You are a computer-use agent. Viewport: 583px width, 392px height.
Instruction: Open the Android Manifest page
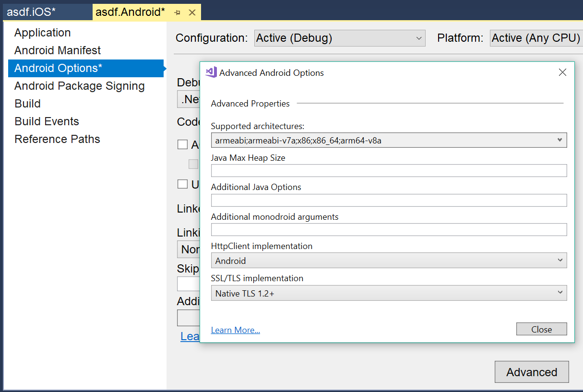(58, 50)
